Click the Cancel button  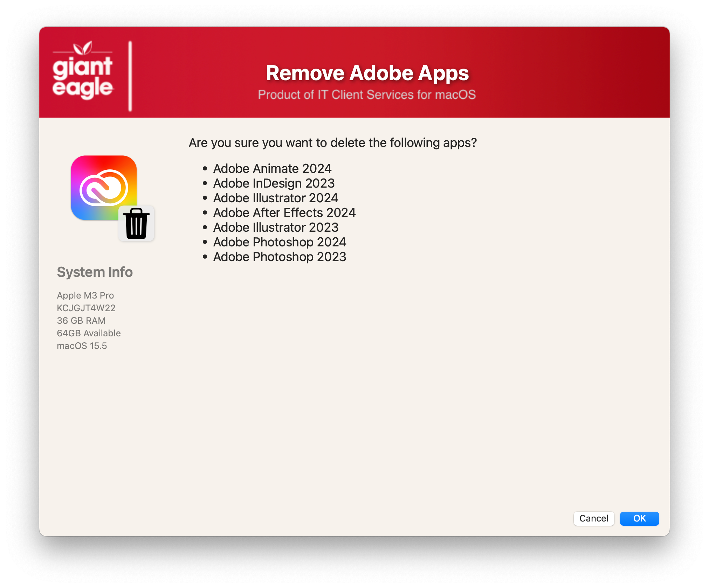point(594,518)
